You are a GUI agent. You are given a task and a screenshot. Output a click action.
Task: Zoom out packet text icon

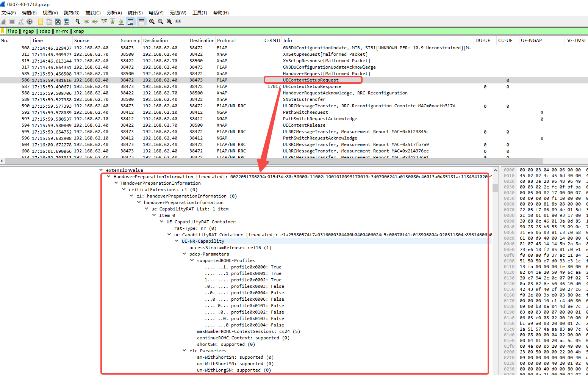tap(161, 22)
